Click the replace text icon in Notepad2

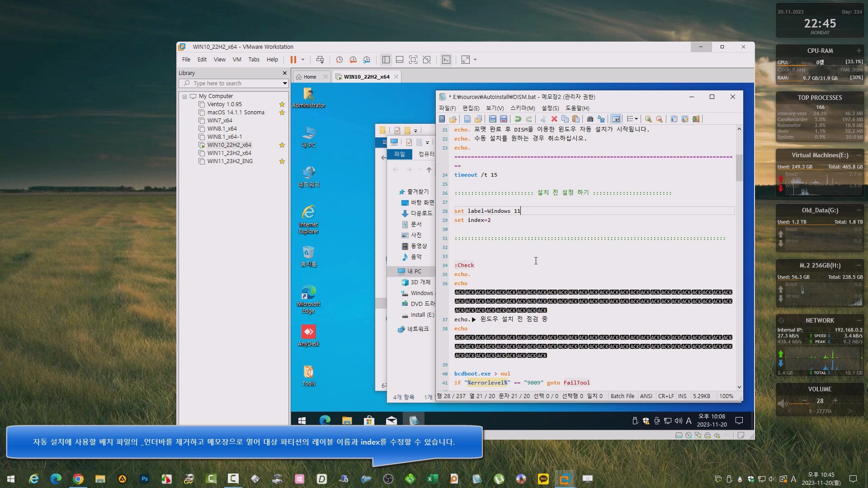tap(601, 119)
